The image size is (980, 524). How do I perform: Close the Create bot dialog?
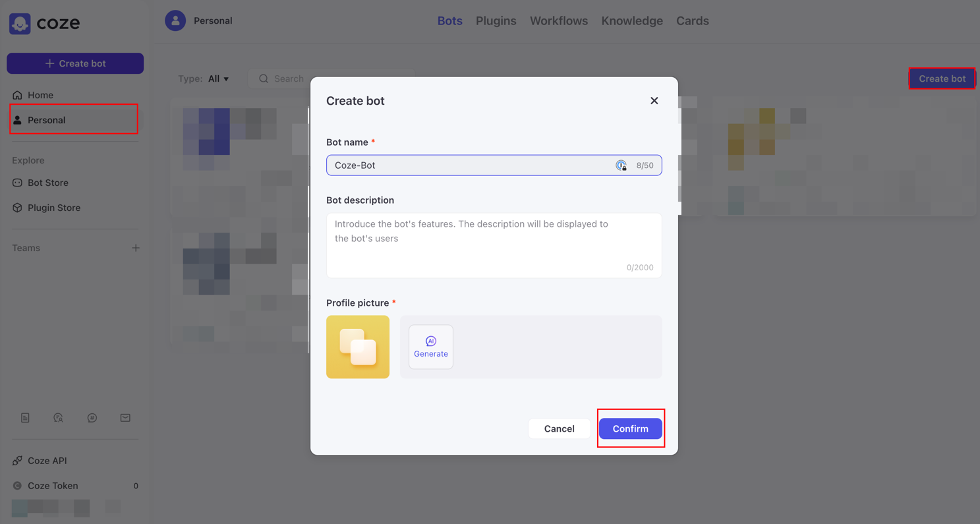[654, 101]
